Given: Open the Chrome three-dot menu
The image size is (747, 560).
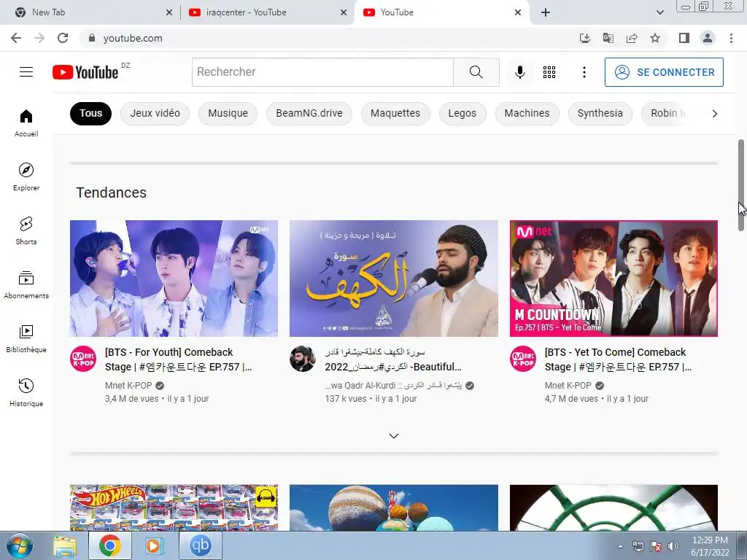Looking at the screenshot, I should tap(731, 38).
